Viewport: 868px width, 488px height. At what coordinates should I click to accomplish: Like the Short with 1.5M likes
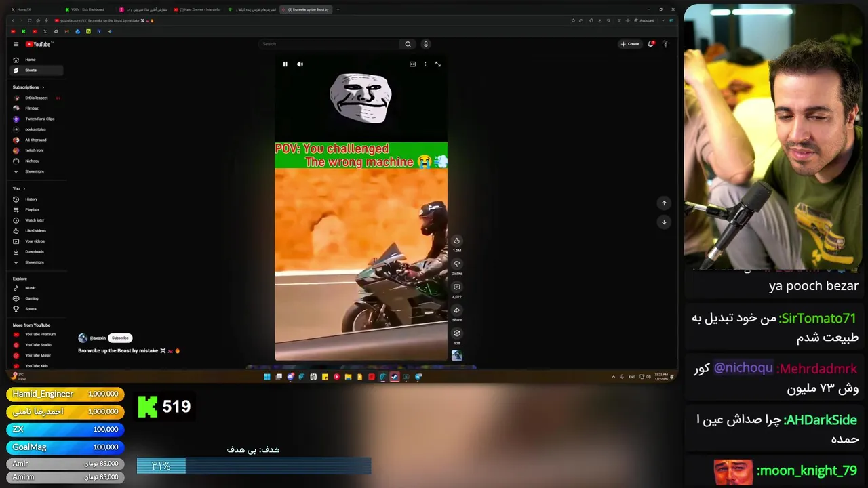pyautogui.click(x=457, y=241)
